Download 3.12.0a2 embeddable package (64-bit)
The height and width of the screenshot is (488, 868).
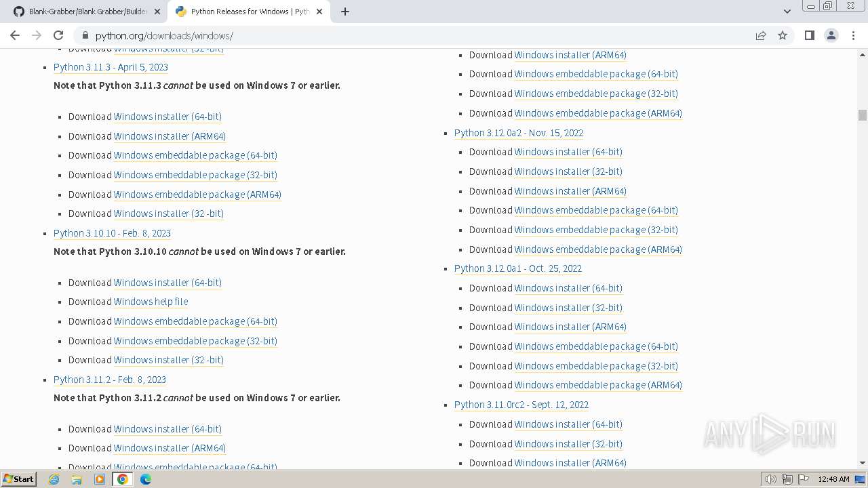[596, 210]
